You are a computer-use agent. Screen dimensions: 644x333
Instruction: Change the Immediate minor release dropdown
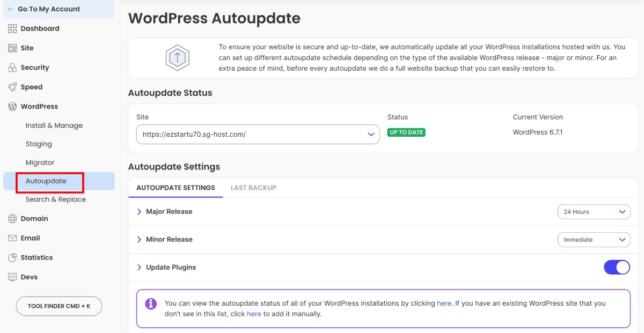click(x=594, y=239)
